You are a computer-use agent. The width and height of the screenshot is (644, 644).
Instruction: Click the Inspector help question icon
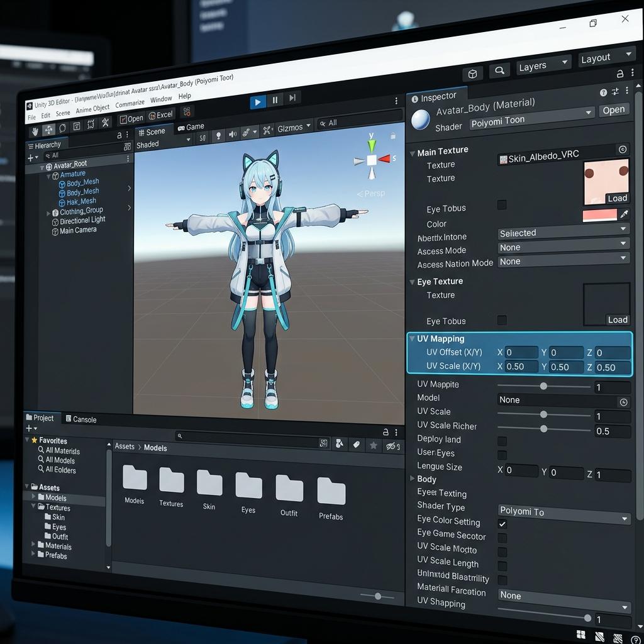(603, 93)
